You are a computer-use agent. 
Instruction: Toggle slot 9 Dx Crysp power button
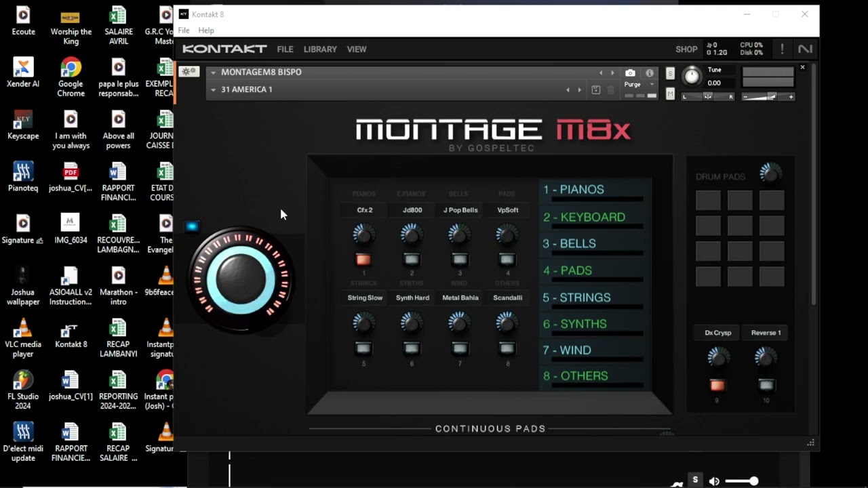pyautogui.click(x=717, y=385)
